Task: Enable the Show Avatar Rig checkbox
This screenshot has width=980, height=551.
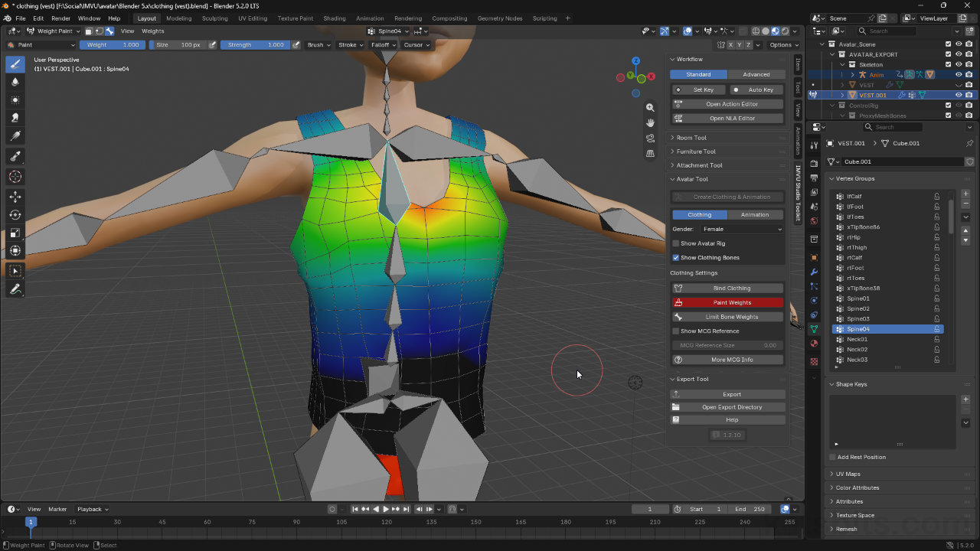Action: coord(675,243)
